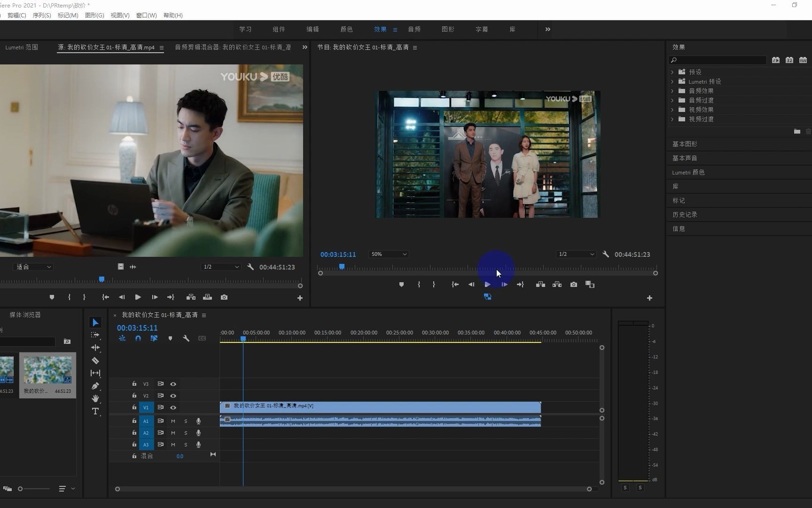Select the 我的砍价 clip thumbnail in project bin
812x508 pixels.
[x=47, y=370]
